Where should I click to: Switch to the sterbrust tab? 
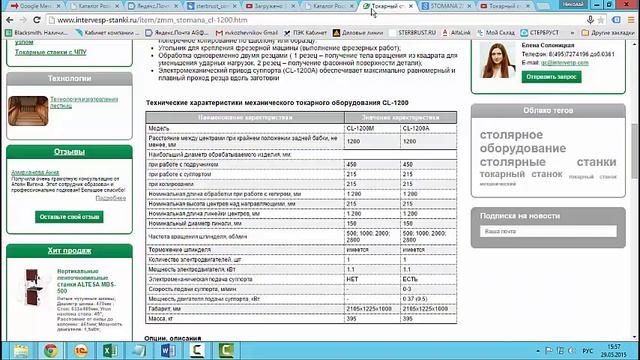click(x=212, y=6)
